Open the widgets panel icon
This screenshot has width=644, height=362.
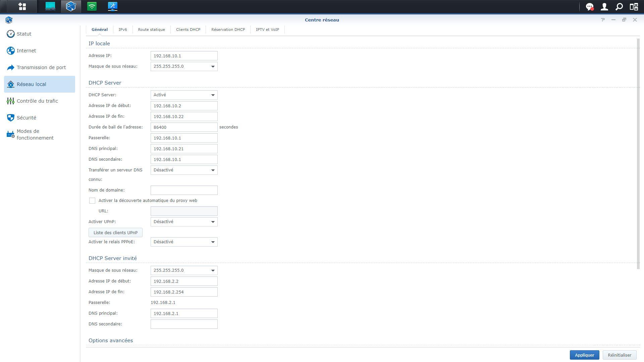click(x=634, y=7)
